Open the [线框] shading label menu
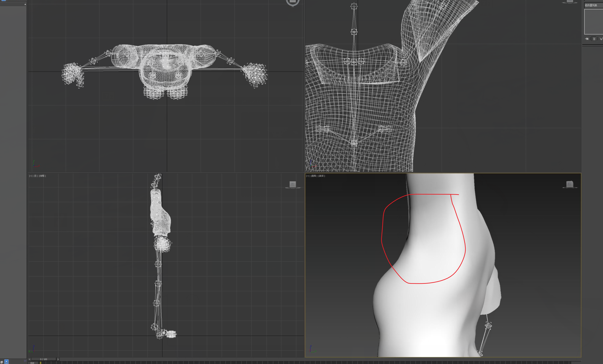This screenshot has width=603, height=364. (42, 176)
